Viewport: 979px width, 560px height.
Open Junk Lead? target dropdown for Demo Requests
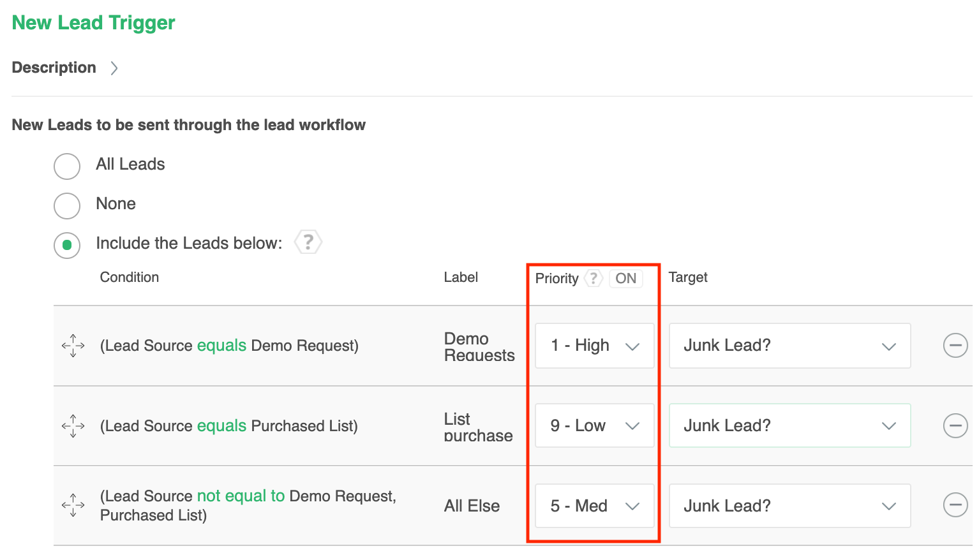[x=789, y=346]
